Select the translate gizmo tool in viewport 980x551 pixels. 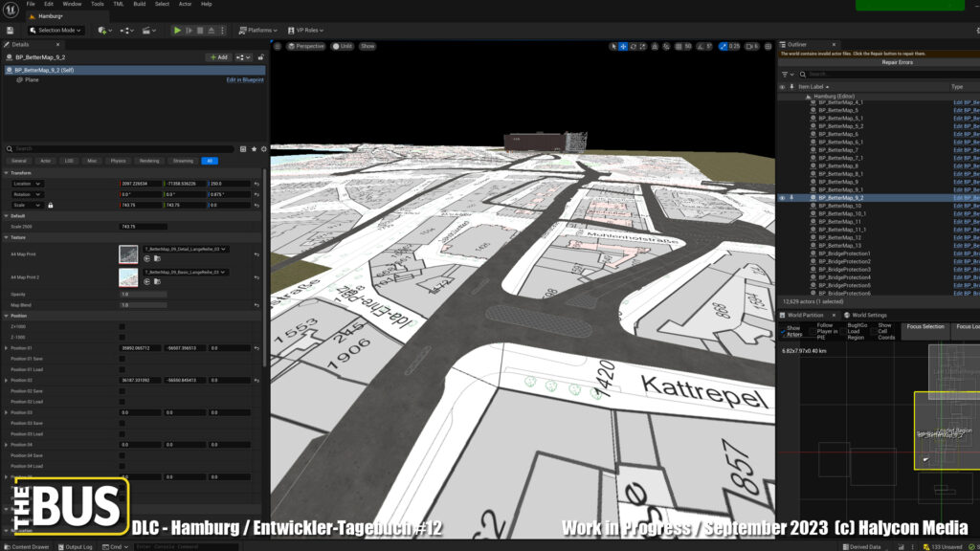point(623,46)
